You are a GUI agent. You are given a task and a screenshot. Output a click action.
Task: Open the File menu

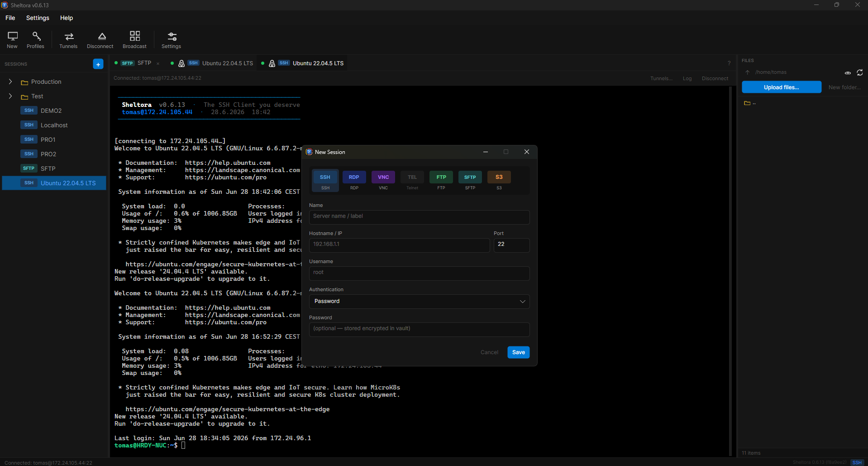point(10,18)
